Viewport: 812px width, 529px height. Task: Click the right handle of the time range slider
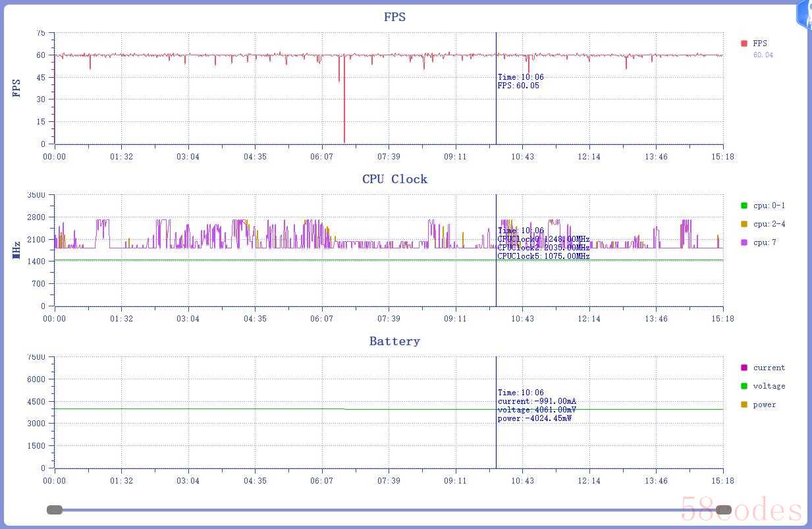(723, 509)
